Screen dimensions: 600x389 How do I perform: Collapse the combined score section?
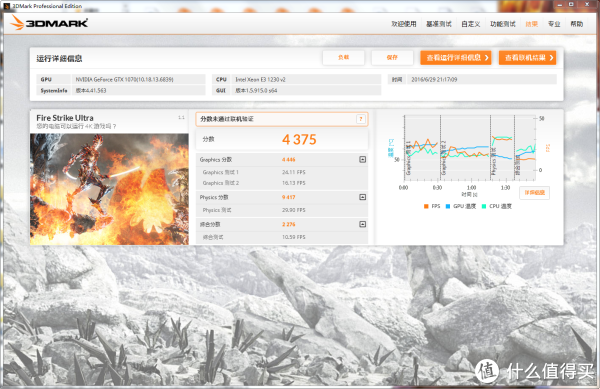362,224
